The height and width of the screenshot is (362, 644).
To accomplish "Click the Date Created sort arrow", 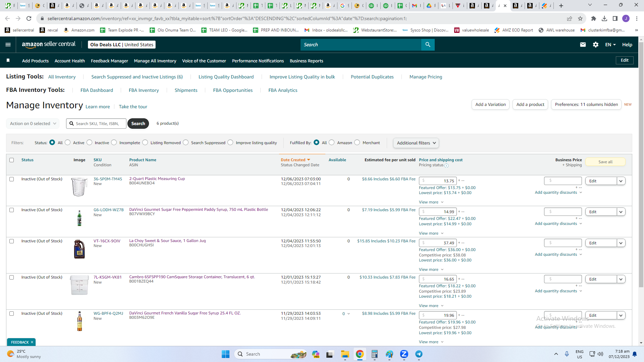I will pyautogui.click(x=309, y=160).
